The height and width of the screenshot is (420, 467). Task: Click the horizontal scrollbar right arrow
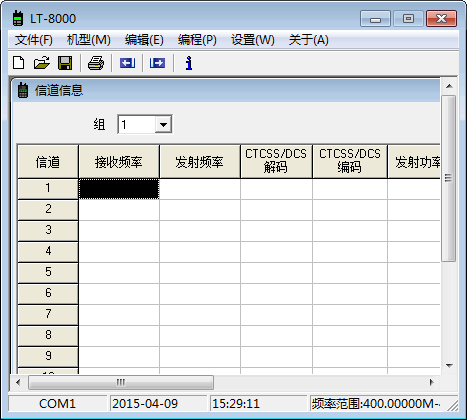pyautogui.click(x=431, y=382)
